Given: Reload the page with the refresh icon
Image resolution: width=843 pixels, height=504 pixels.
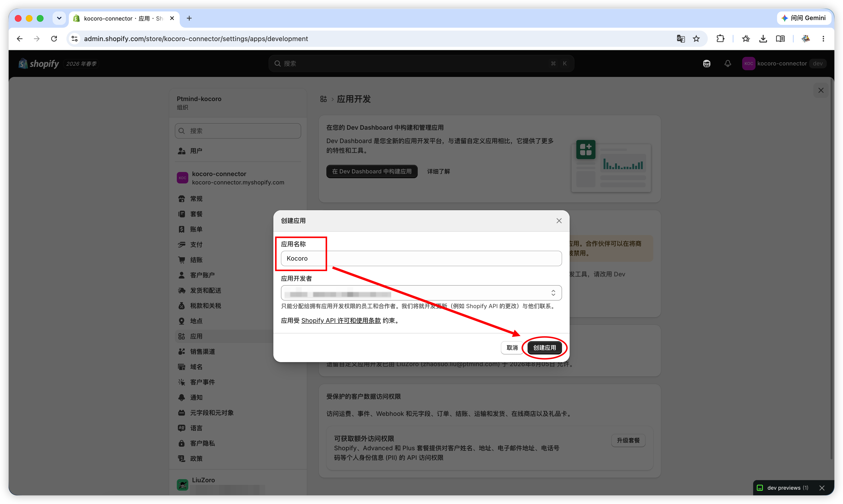Looking at the screenshot, I should pos(54,39).
